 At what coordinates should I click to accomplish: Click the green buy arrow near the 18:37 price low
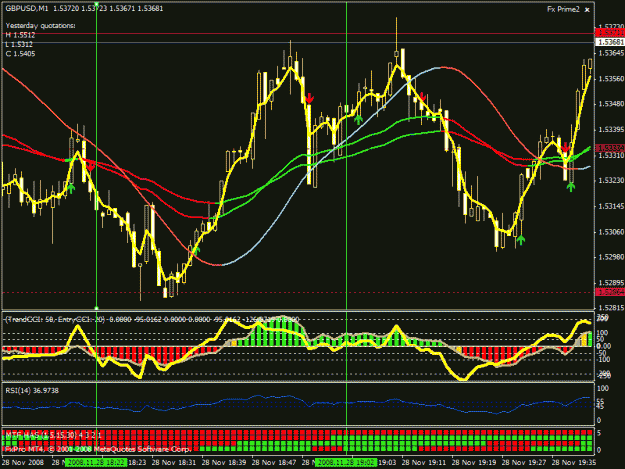[195, 250]
